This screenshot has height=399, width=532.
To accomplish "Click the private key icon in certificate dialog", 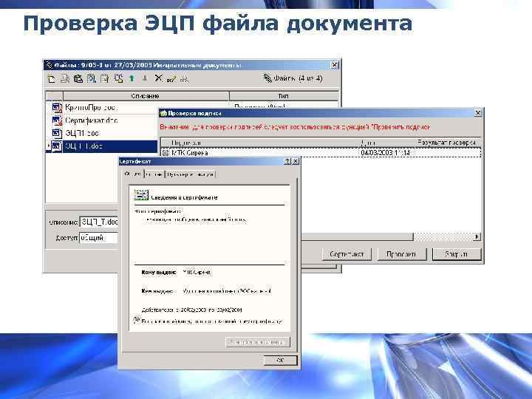I will point(137,320).
